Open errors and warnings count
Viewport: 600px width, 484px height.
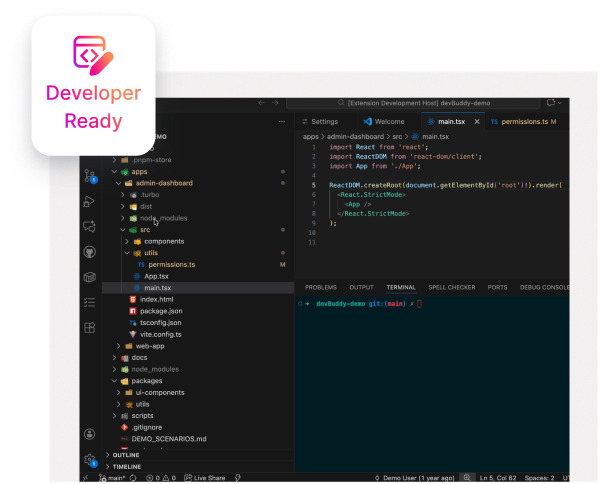coord(161,478)
